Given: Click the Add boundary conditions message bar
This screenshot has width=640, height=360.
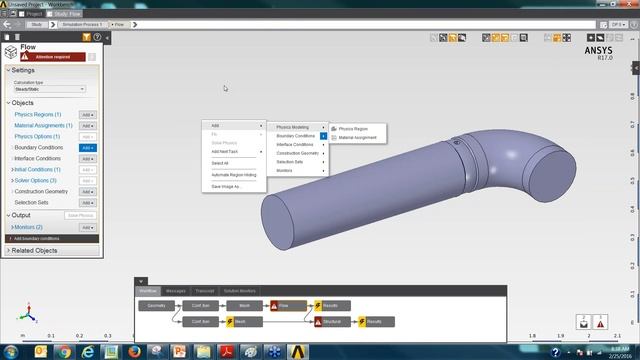Looking at the screenshot, I should coord(52,238).
